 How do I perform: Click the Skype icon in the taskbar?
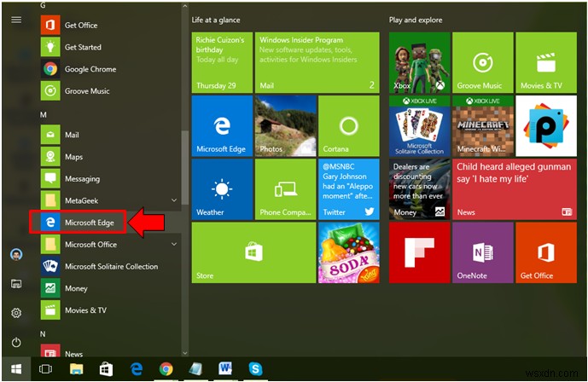(255, 369)
